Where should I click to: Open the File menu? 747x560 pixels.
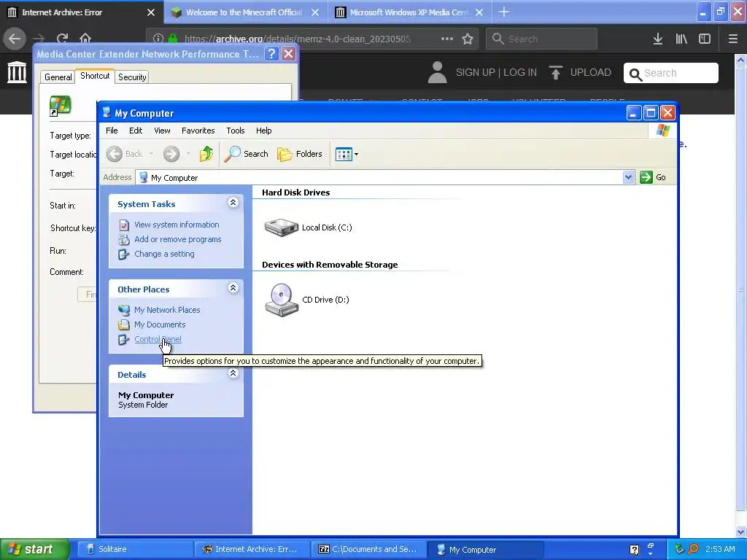point(112,131)
